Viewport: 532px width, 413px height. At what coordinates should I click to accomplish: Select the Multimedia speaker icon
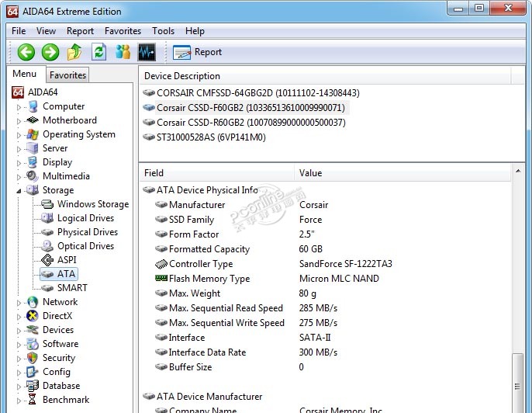33,176
